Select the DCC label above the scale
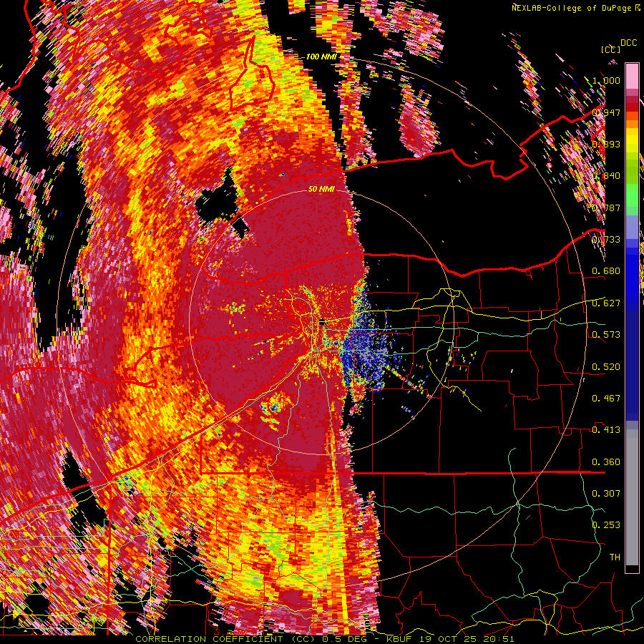The height and width of the screenshot is (644, 644). tap(628, 43)
